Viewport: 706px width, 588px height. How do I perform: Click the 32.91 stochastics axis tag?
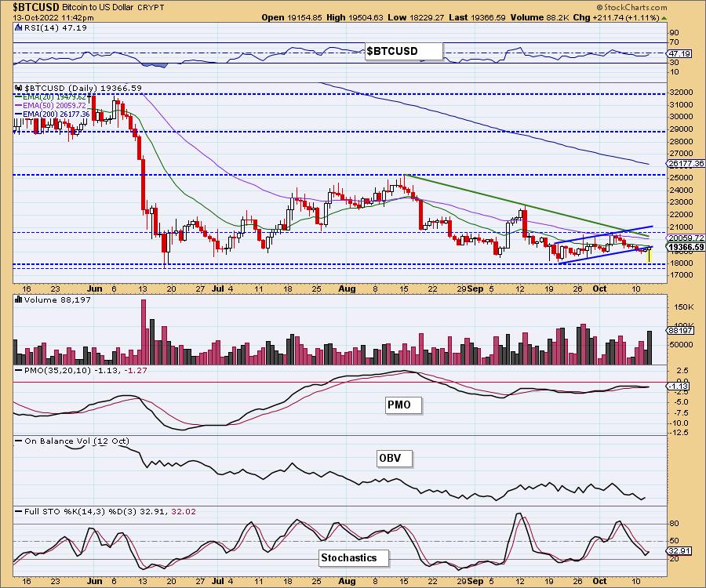(x=679, y=551)
